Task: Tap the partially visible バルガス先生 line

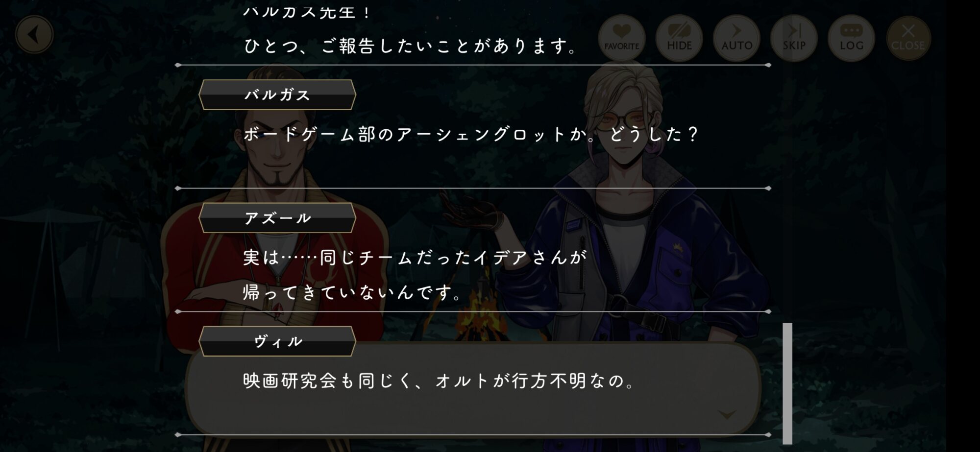Action: pyautogui.click(x=308, y=11)
